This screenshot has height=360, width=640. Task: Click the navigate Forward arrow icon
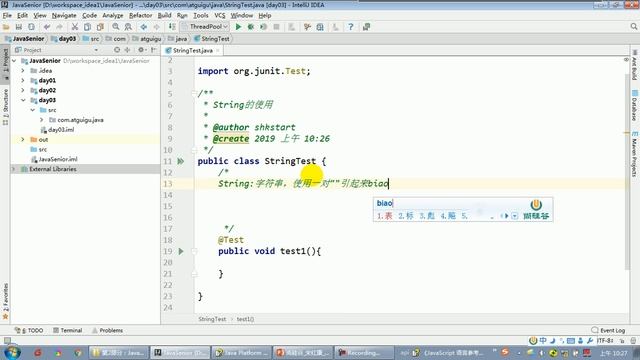point(156,27)
